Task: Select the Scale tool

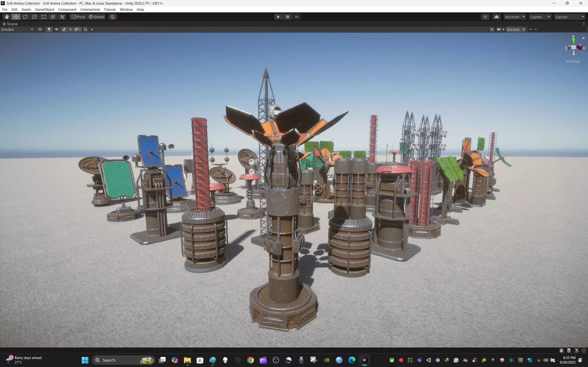Action: (34, 17)
